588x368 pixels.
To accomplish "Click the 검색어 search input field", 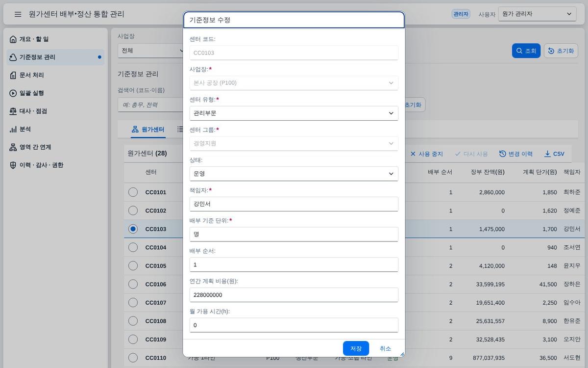I will click(x=150, y=105).
